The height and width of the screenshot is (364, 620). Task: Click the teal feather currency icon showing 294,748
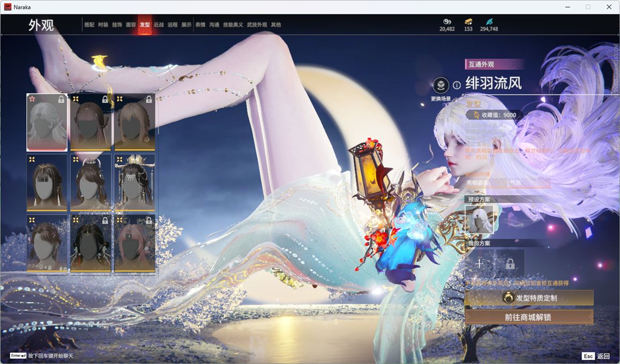coord(489,21)
